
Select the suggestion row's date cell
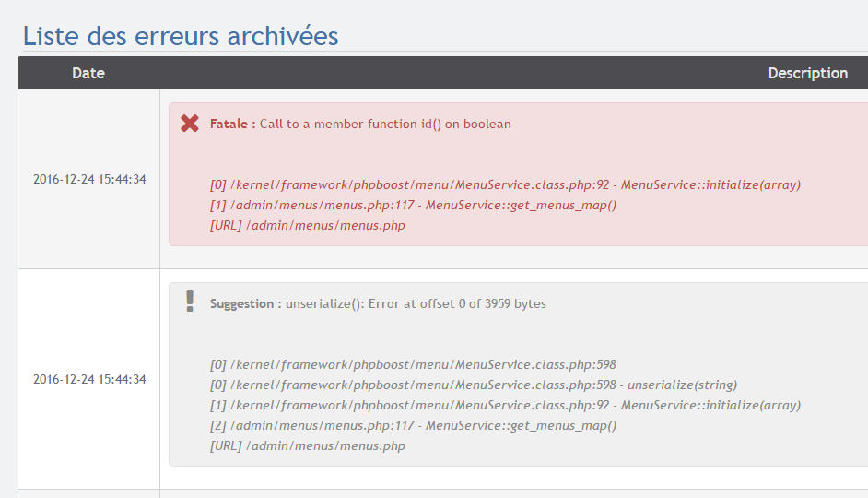tap(89, 379)
